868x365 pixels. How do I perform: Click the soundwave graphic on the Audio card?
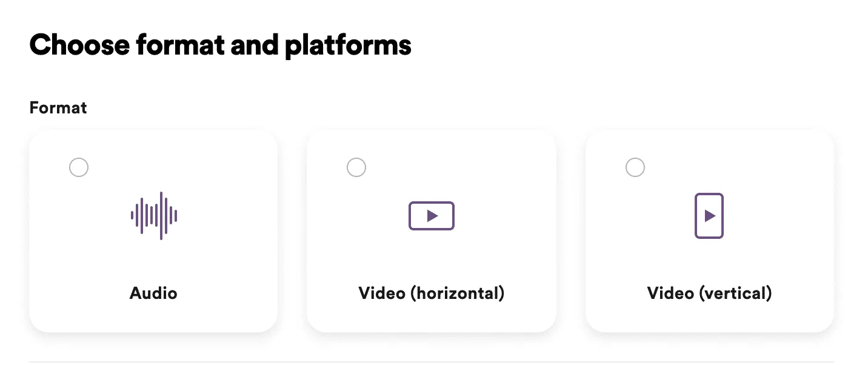153,215
